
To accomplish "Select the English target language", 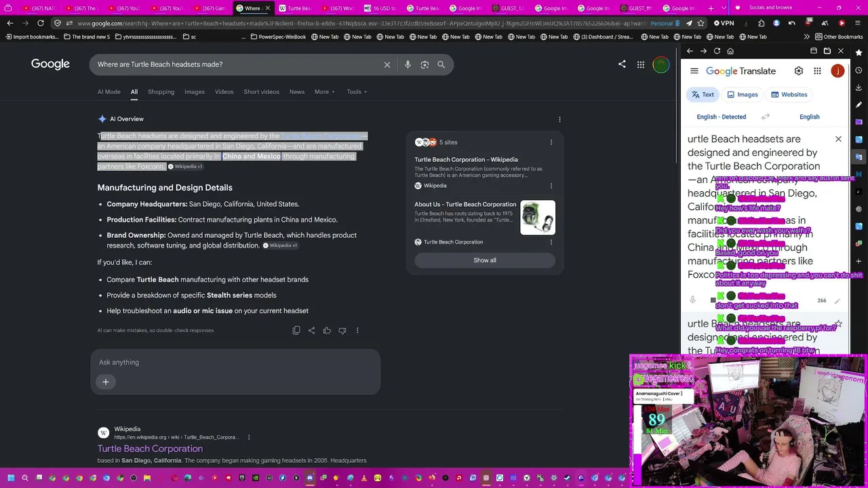I will click(809, 117).
